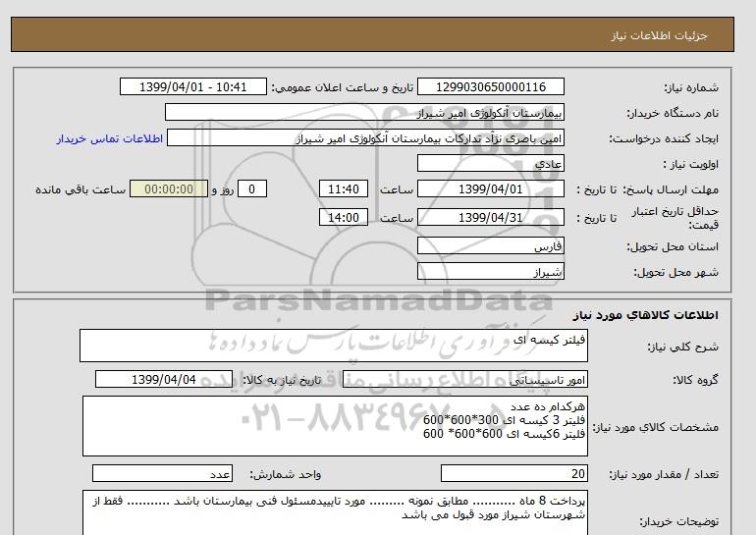
Task: Click the remaining time field 00:00:00
Action: click(x=169, y=189)
